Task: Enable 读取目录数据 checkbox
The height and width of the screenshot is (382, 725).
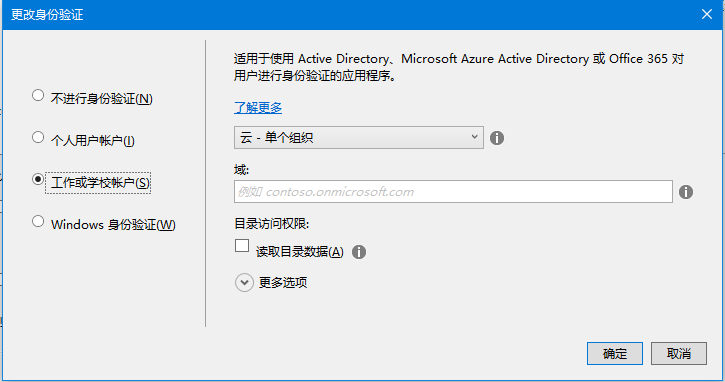Action: 242,246
